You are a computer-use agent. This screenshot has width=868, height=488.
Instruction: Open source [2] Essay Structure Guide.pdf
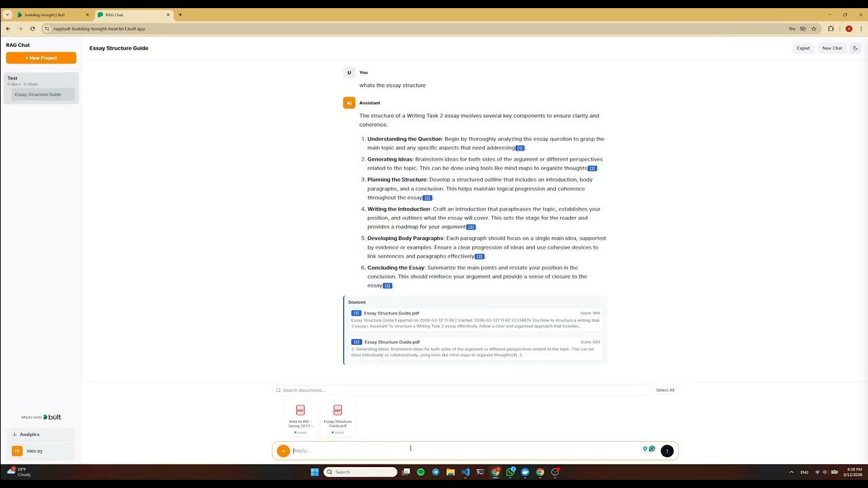pos(475,348)
